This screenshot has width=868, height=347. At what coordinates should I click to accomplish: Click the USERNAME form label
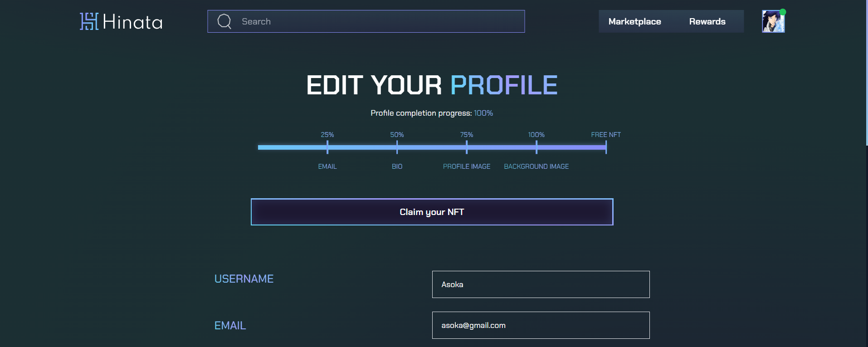tap(244, 279)
